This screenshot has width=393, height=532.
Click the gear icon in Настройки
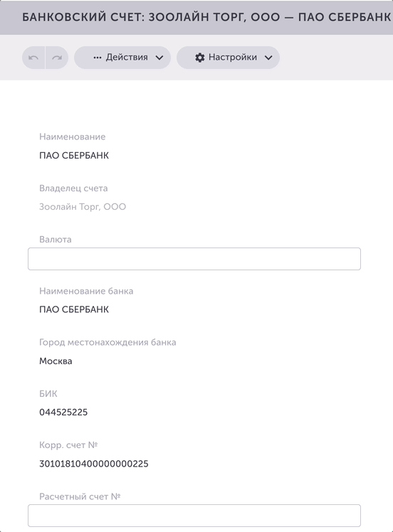tap(200, 58)
